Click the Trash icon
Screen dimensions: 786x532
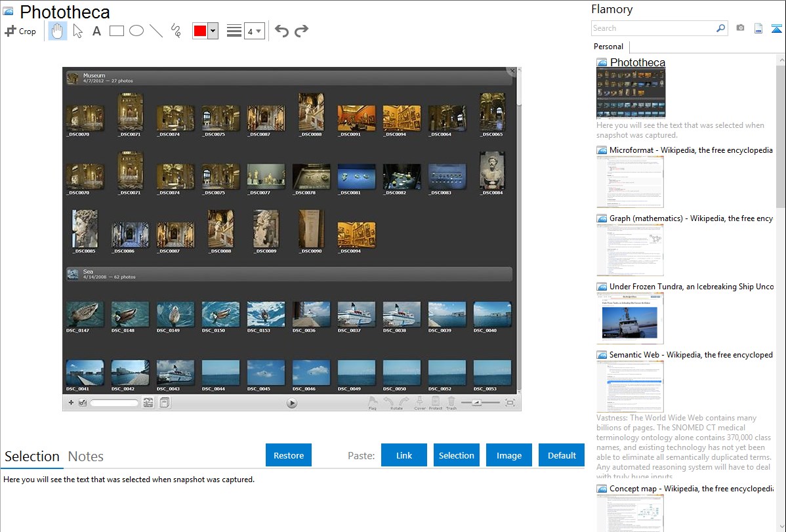point(451,403)
